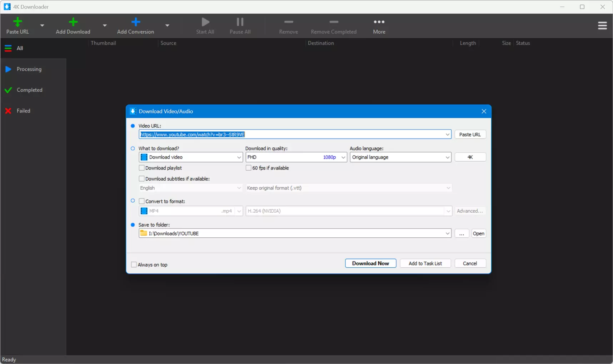Viewport: 613px width, 364px height.
Task: Click the Pause All toolbar icon
Action: [x=240, y=22]
